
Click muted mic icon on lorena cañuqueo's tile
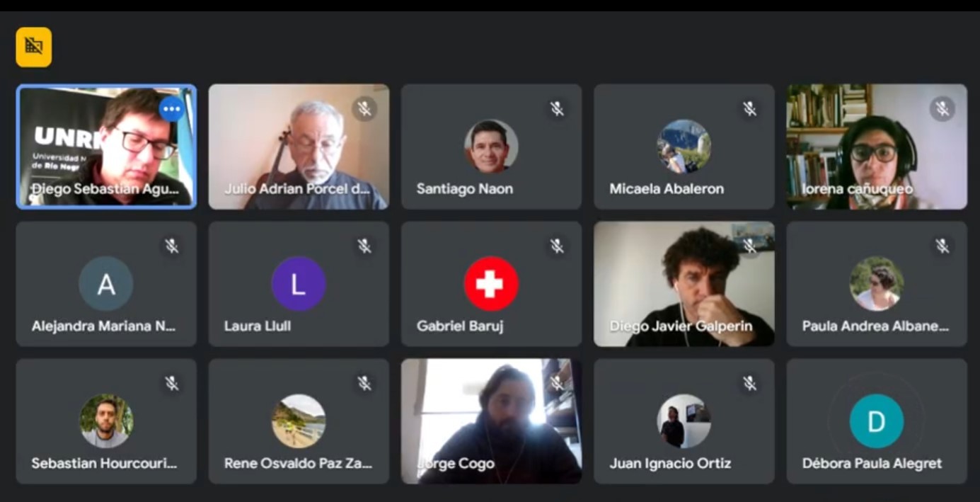[x=942, y=109]
